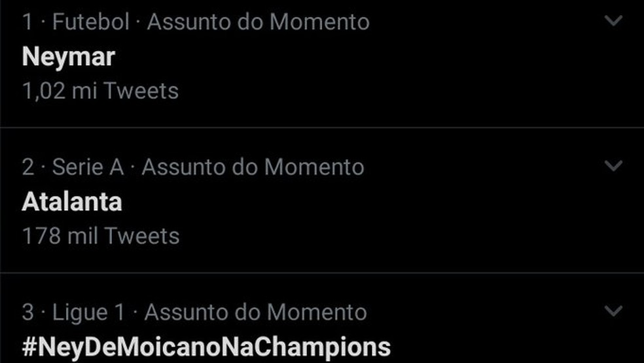Screen dimensions: 644x363
Task: Click Assunto do Momento on Neymar's row
Action: pos(258,22)
